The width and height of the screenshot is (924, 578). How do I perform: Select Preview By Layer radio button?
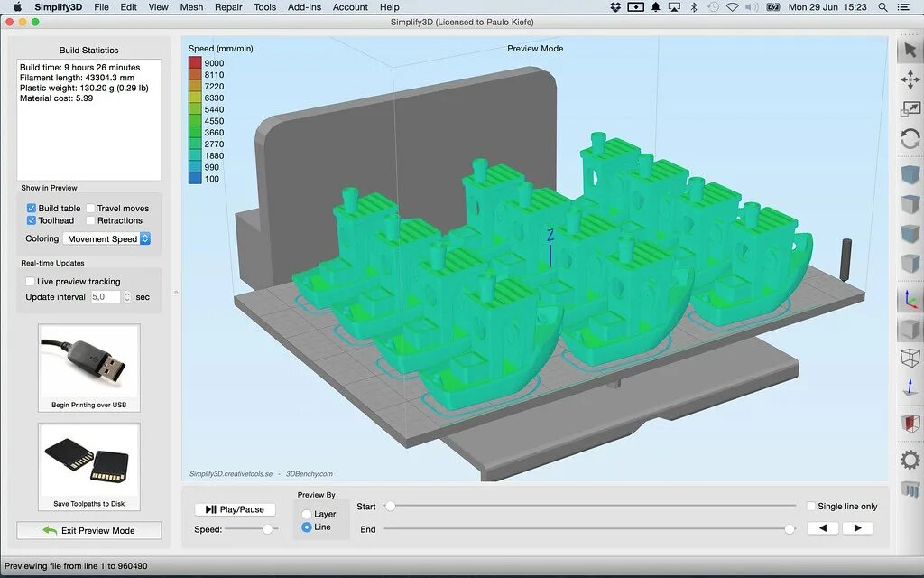tap(307, 514)
